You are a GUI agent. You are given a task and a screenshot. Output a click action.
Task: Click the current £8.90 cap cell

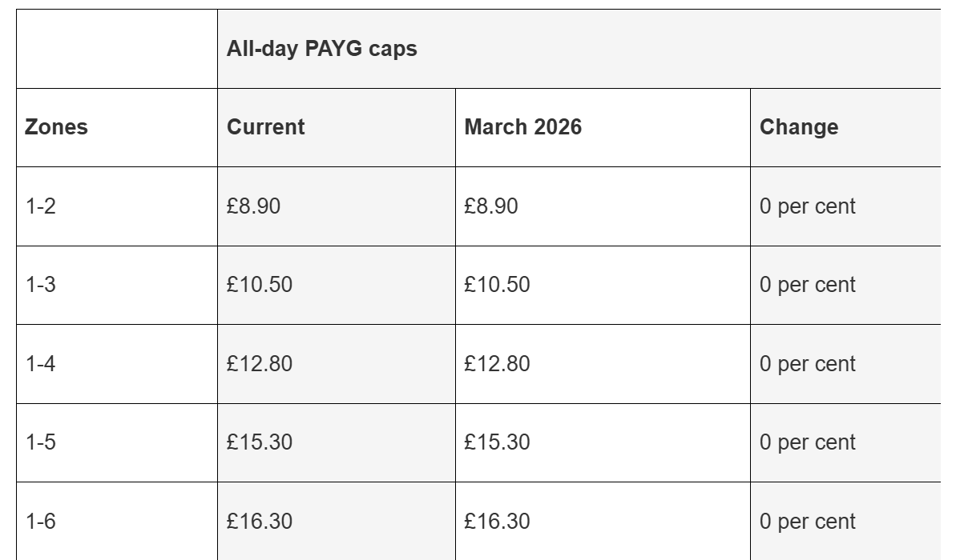pos(336,206)
